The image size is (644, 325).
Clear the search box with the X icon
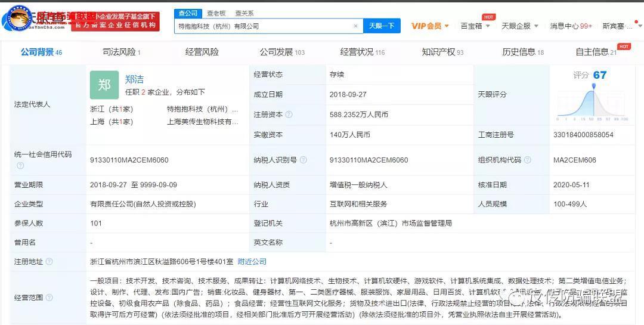(x=355, y=26)
